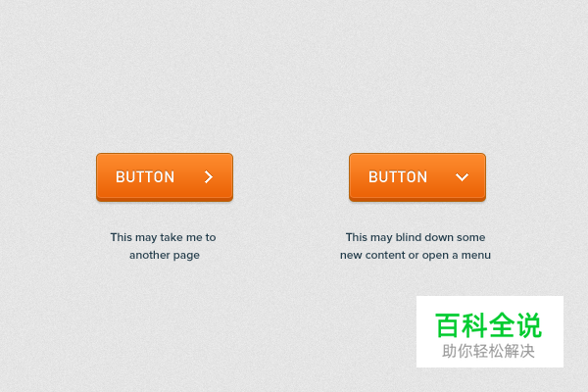The width and height of the screenshot is (588, 392).
Task: Click the green 百科全说 logo
Action: pos(488,324)
